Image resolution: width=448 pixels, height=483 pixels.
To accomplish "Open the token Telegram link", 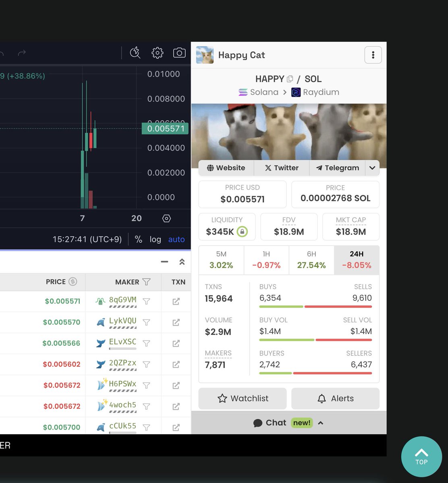I will [x=338, y=168].
